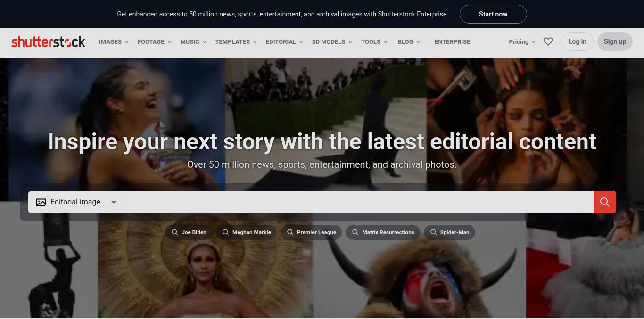Search for Meghan Markle suggestion
The height and width of the screenshot is (319, 644).
[247, 232]
